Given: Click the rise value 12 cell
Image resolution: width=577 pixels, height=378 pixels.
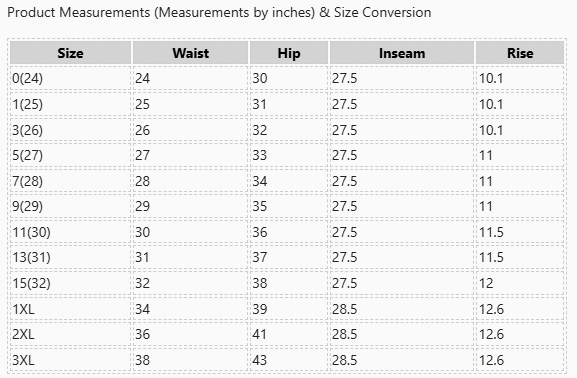Looking at the screenshot, I should coord(520,283).
